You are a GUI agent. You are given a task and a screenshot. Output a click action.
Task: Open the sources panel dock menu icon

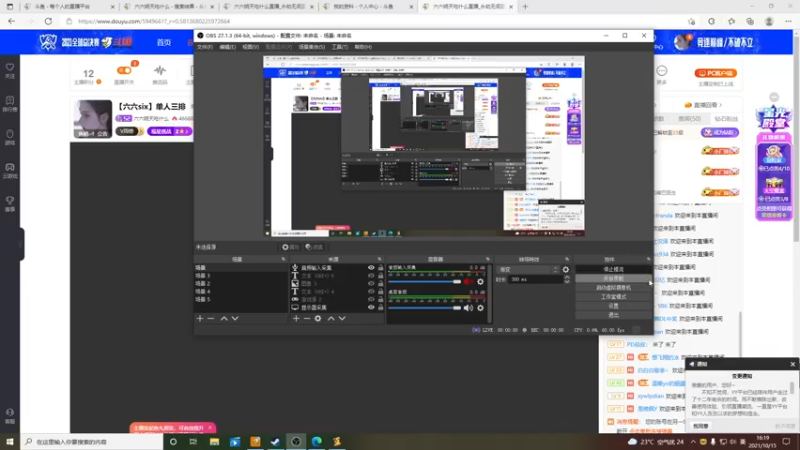379,259
